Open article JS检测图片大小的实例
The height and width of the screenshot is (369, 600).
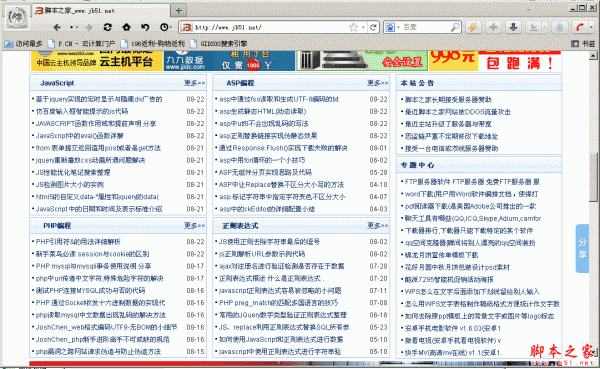[x=70, y=184]
